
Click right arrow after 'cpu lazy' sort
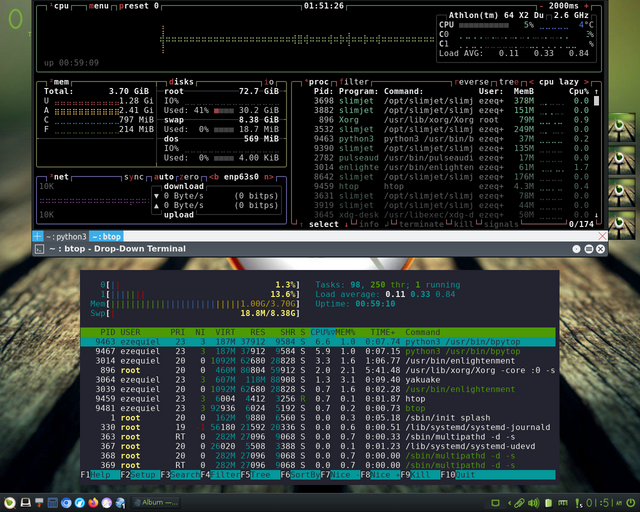[586, 82]
